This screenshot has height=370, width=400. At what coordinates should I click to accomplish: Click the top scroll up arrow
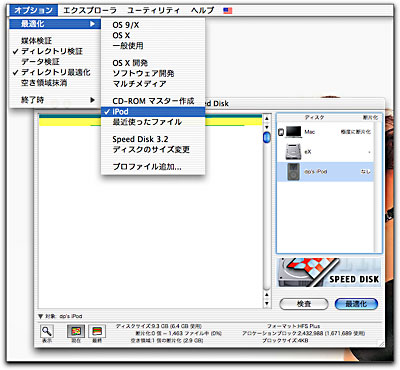(266, 119)
